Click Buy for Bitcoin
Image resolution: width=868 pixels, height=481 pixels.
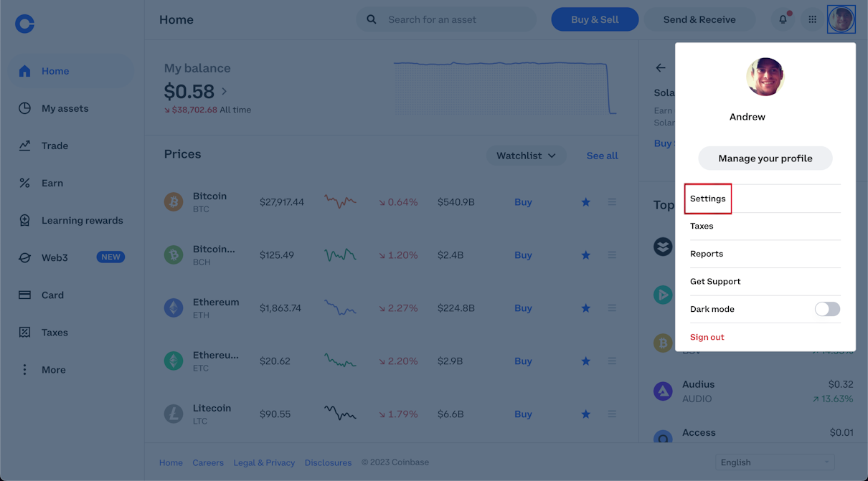[x=523, y=202]
